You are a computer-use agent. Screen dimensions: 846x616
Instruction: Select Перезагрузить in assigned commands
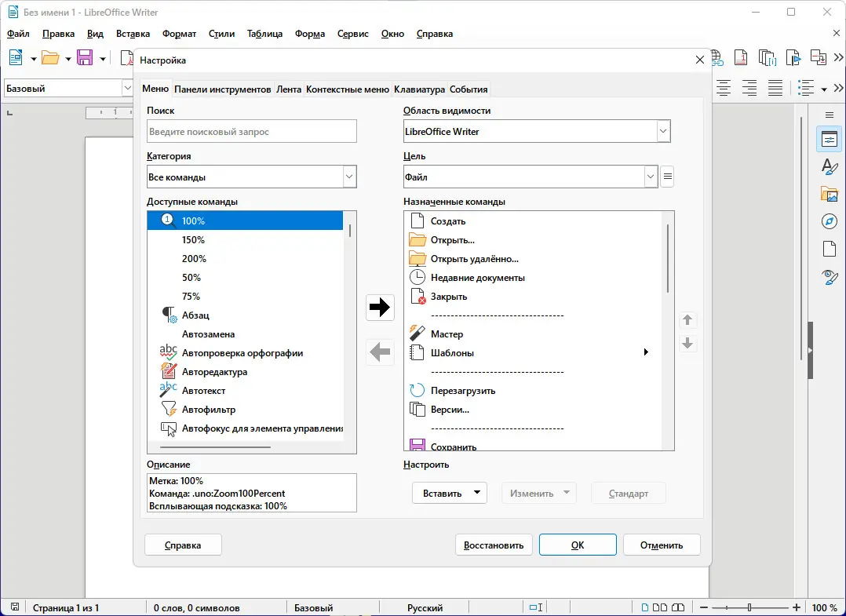pos(533,391)
